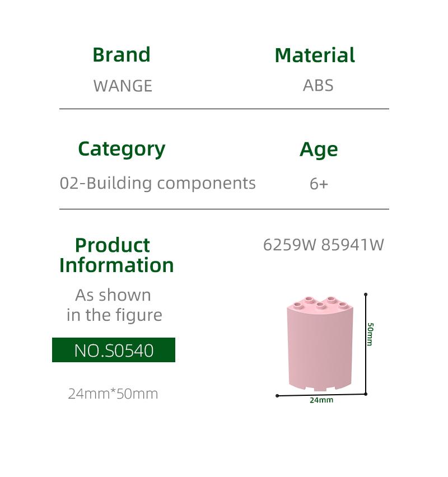Click the 6259W 85941W part numbers
Screen dimensions: 448x477
pos(323,245)
